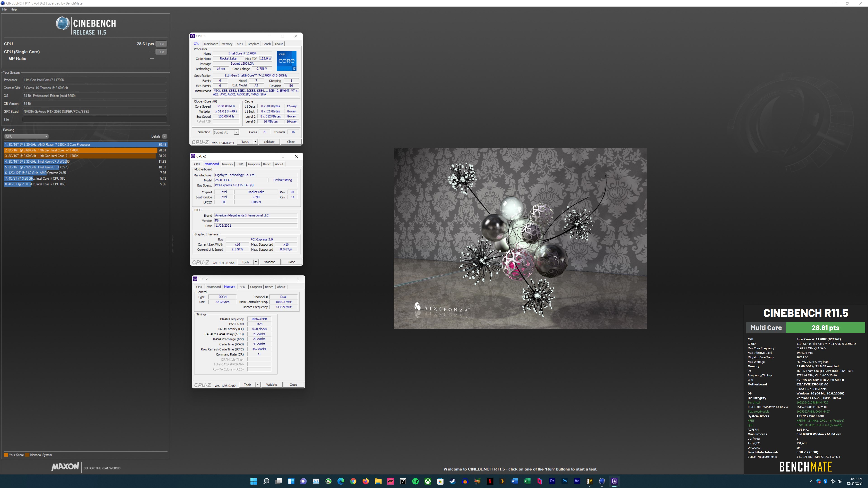
Task: Click Bluetooth tray icon
Action: pyautogui.click(x=825, y=481)
